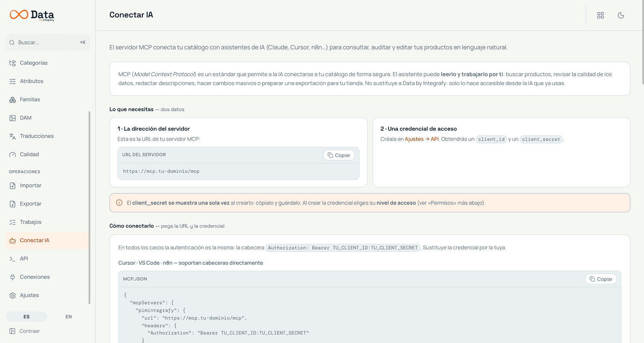Image resolution: width=644 pixels, height=343 pixels.
Task: Toggle dark mode with the moon icon
Action: coord(621,15)
